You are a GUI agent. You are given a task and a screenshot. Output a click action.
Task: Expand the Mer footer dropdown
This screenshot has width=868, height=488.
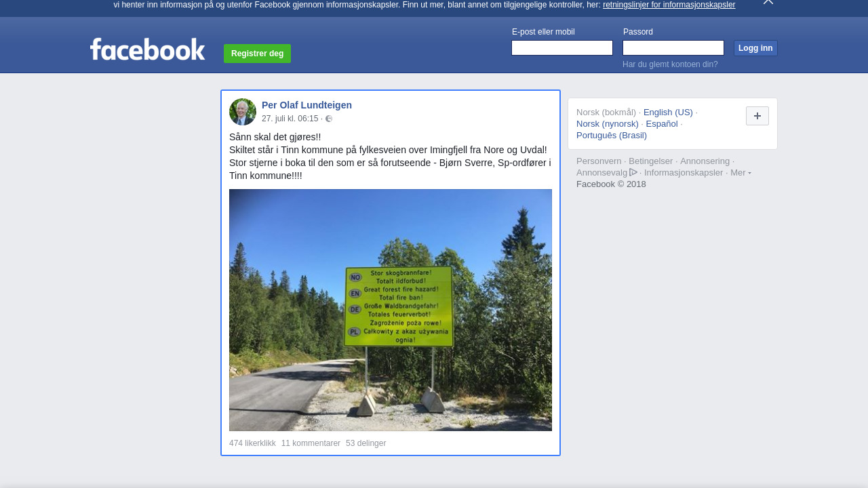[741, 173]
